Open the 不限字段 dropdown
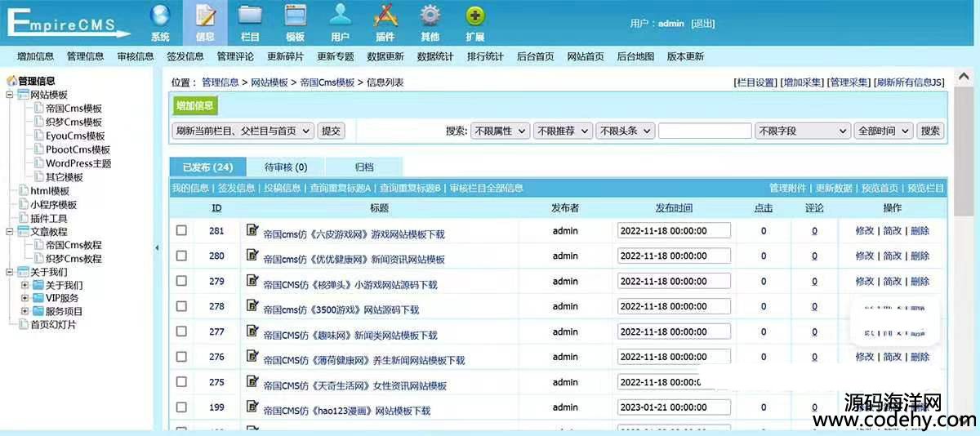 [803, 131]
